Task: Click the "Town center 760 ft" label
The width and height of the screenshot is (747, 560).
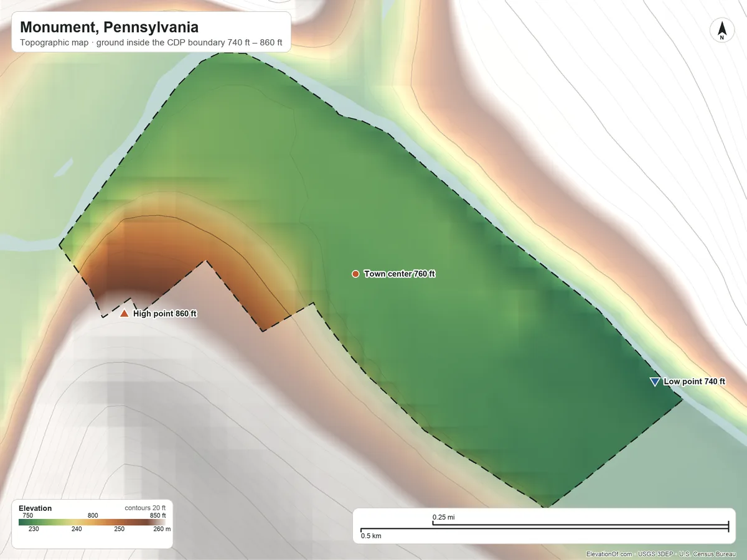Action: [400, 274]
